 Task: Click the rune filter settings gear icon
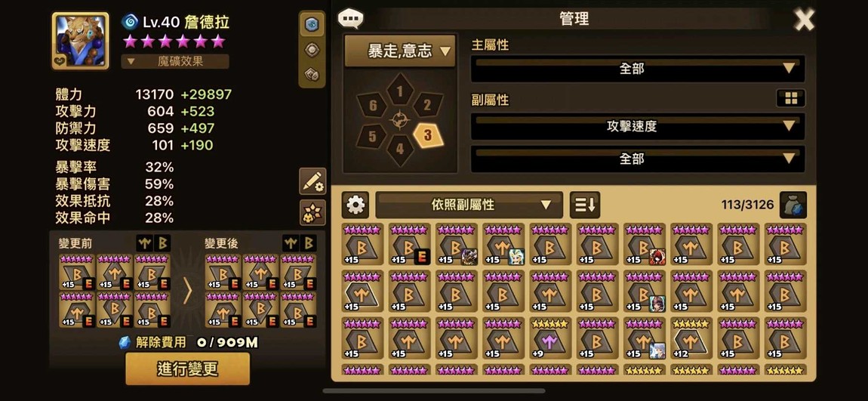(x=355, y=205)
